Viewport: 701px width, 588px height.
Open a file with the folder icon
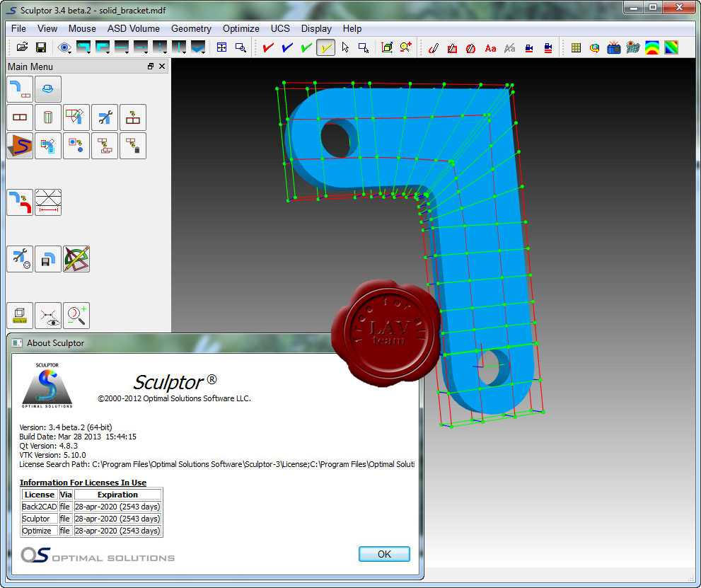[x=22, y=47]
